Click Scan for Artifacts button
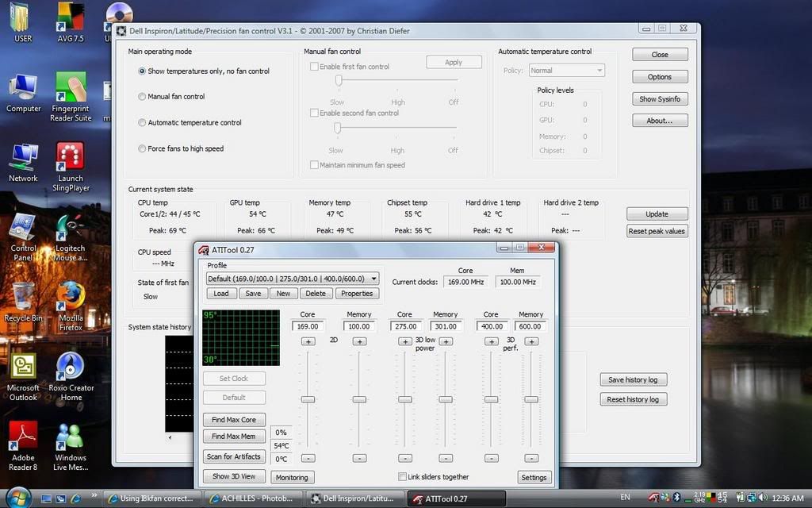Screen dimensions: 812x508 pyautogui.click(x=234, y=456)
